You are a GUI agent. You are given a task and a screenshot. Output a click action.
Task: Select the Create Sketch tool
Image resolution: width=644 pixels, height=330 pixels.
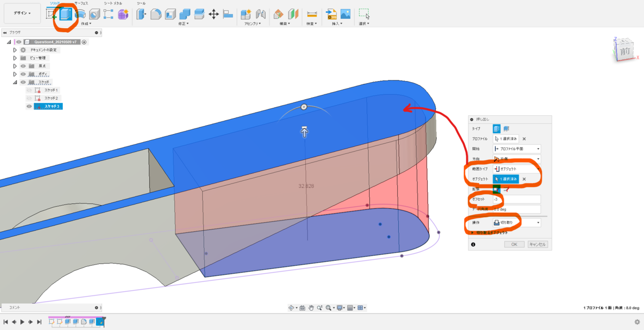pyautogui.click(x=52, y=14)
